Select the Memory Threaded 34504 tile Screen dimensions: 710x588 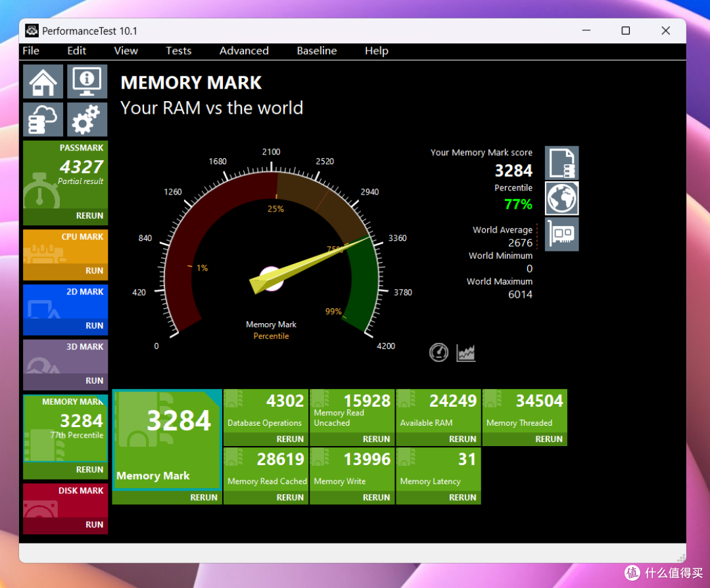coord(525,411)
